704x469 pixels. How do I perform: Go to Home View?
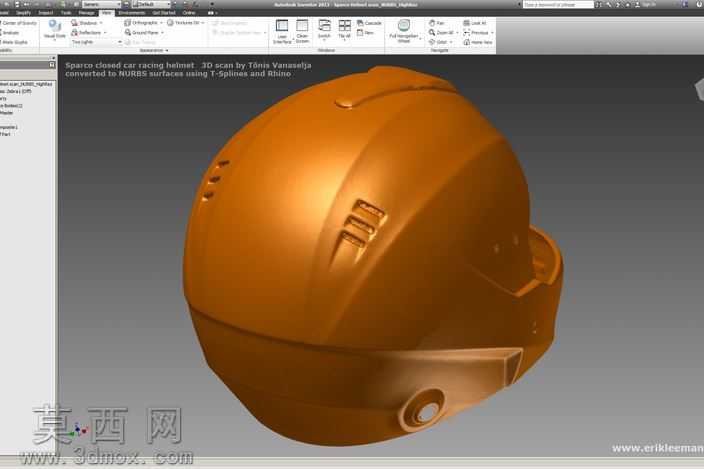(478, 42)
